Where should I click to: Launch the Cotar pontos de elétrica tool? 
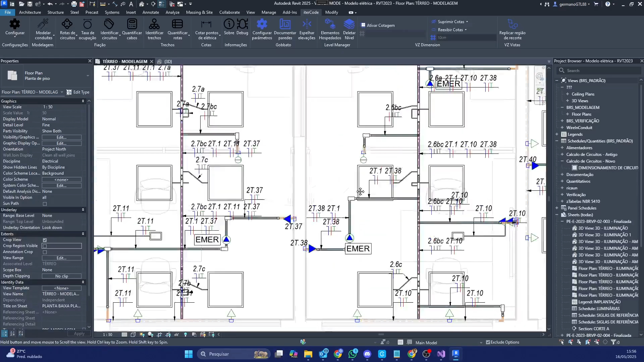pos(206,24)
